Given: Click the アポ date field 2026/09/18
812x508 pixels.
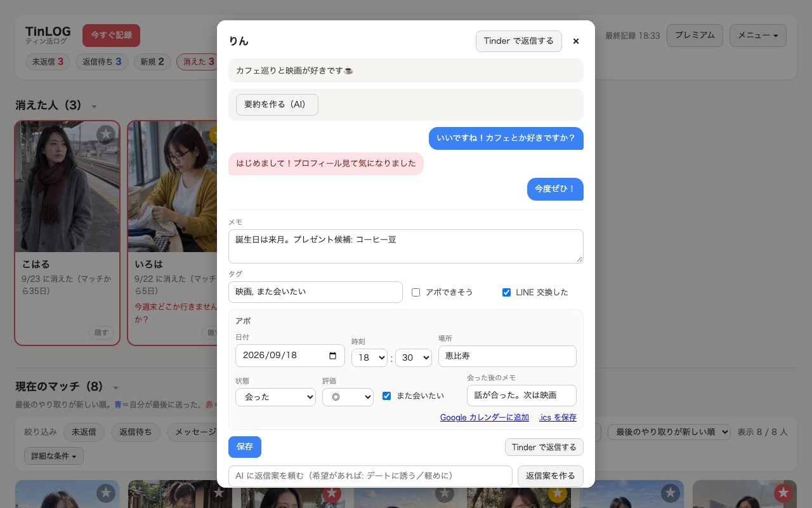Looking at the screenshot, I should click(290, 356).
